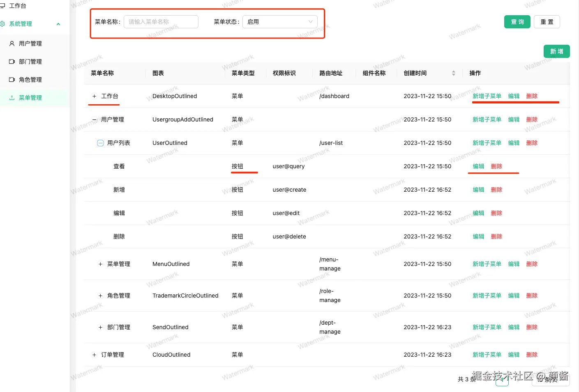Click 新增子菜单 in the 工作台 row
The height and width of the screenshot is (392, 579).
pyautogui.click(x=487, y=96)
